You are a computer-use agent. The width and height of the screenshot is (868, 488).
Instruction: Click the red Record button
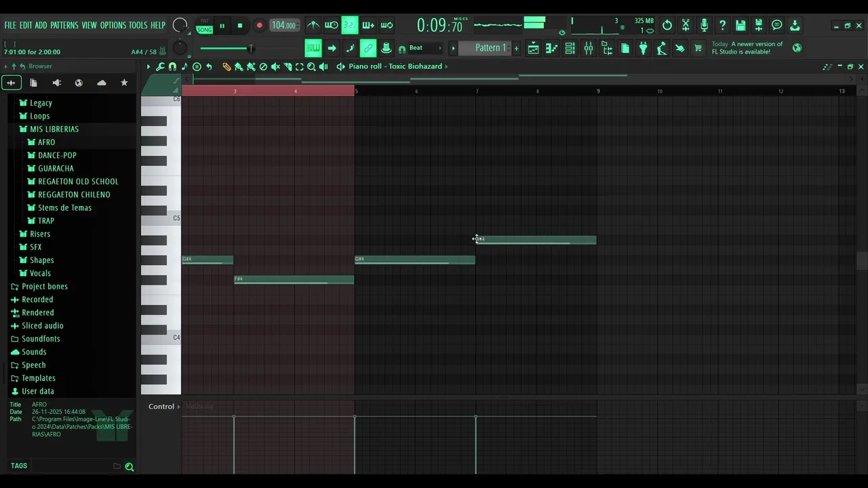[x=259, y=26]
